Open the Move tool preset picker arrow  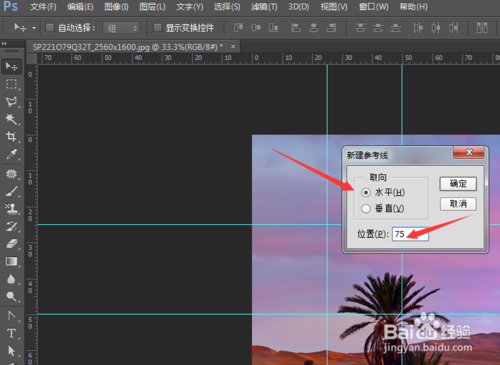tap(34, 28)
